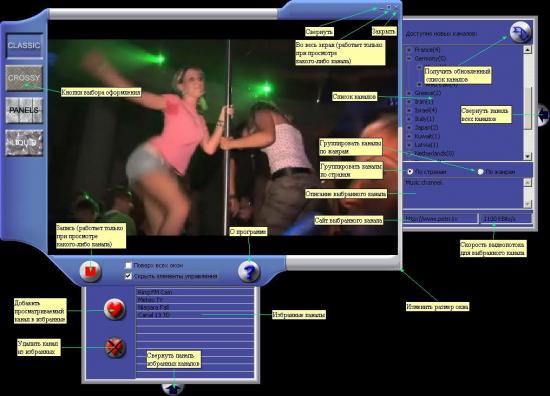Click the video playback area
Image resolution: width=550 pixels, height=396 pixels.
tap(223, 137)
